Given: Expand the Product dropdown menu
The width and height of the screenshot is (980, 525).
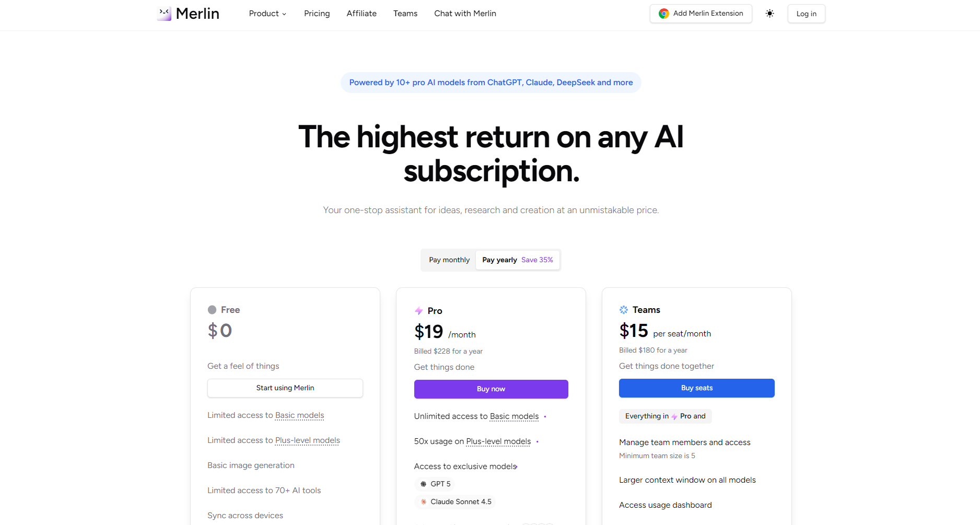Looking at the screenshot, I should [267, 14].
